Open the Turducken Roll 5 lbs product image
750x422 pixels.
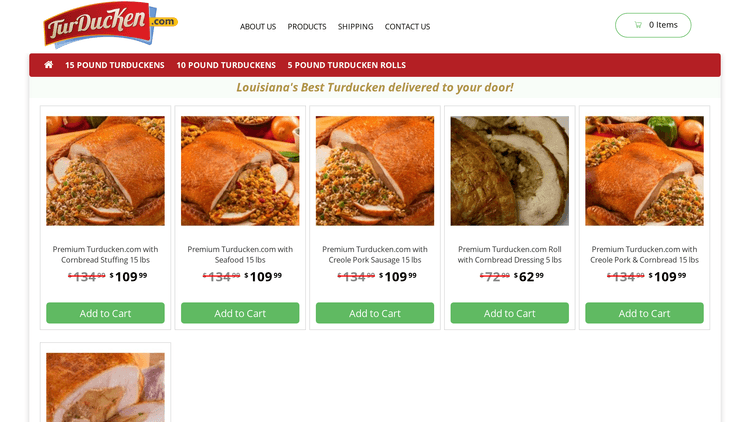pyautogui.click(x=509, y=171)
